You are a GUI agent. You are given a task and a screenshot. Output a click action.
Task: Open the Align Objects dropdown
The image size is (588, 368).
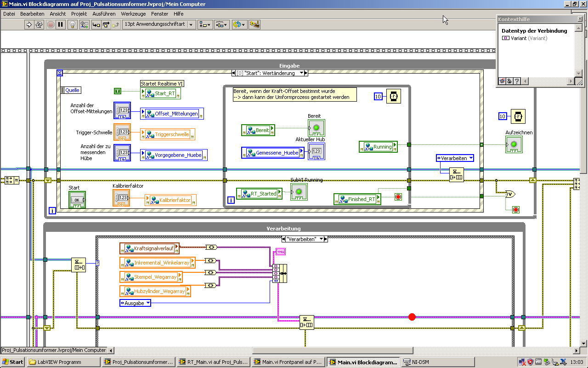205,24
